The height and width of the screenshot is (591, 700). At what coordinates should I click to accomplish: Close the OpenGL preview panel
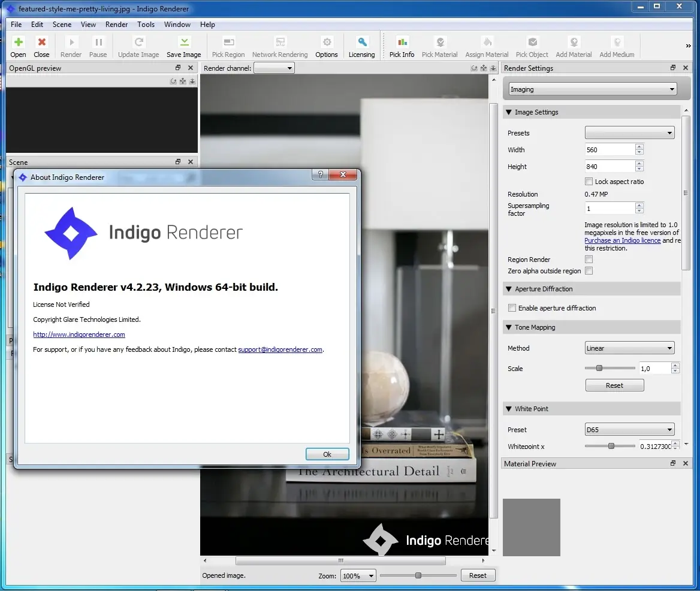tap(191, 68)
